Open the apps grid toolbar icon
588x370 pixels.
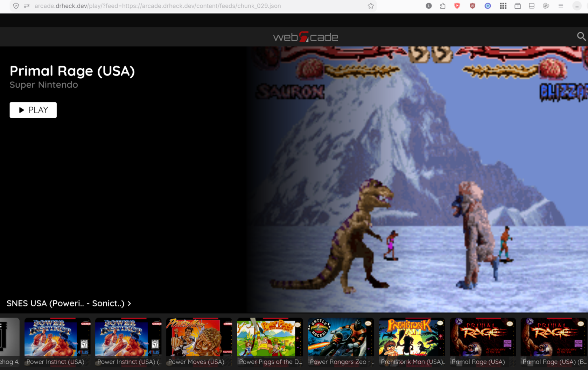tap(503, 6)
